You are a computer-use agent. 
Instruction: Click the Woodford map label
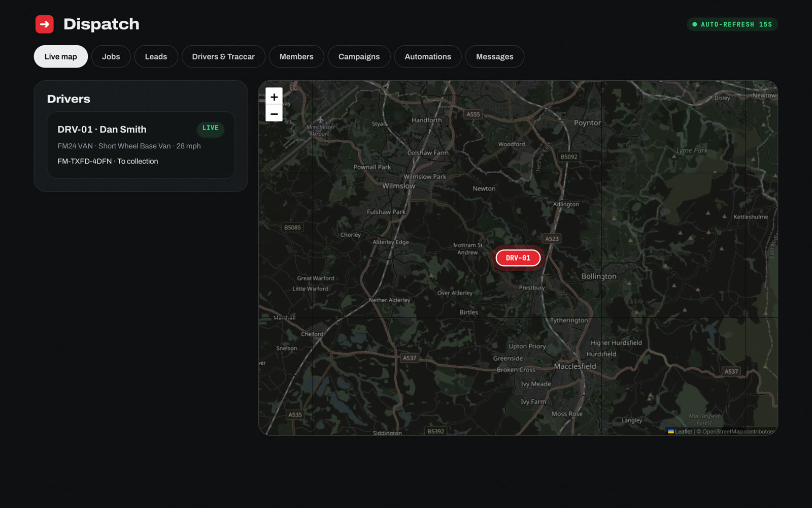[512, 144]
